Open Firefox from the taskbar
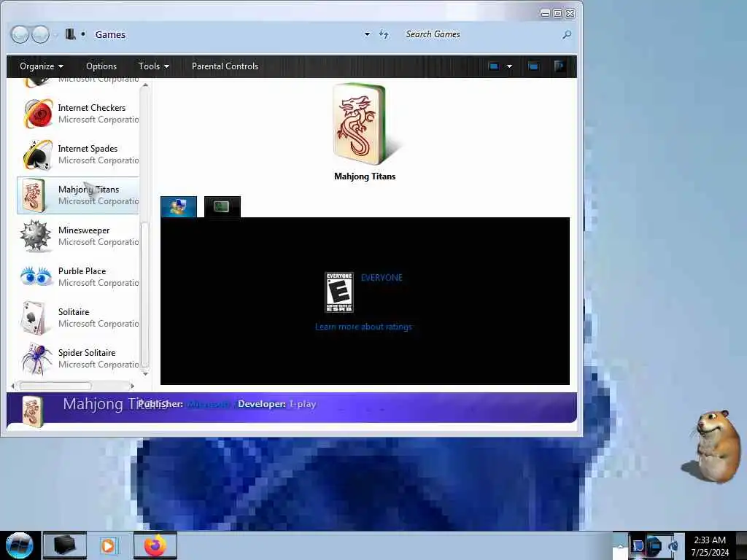747x560 pixels. tap(155, 545)
